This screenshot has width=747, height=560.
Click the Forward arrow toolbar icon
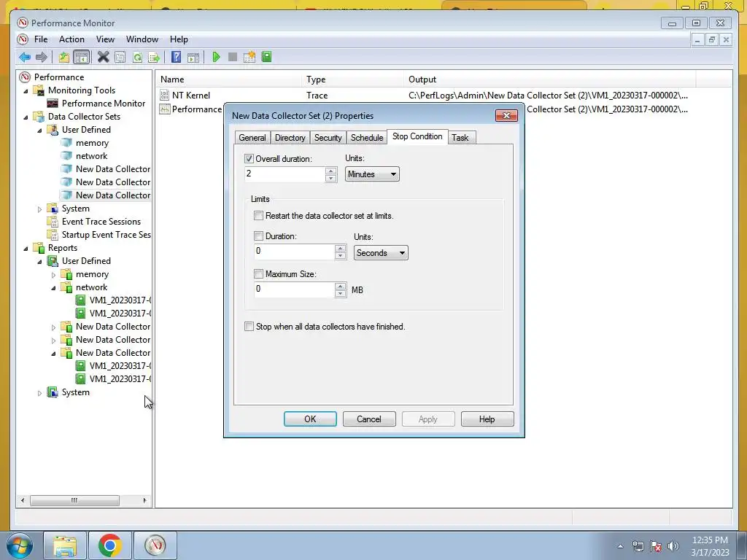[x=42, y=58]
